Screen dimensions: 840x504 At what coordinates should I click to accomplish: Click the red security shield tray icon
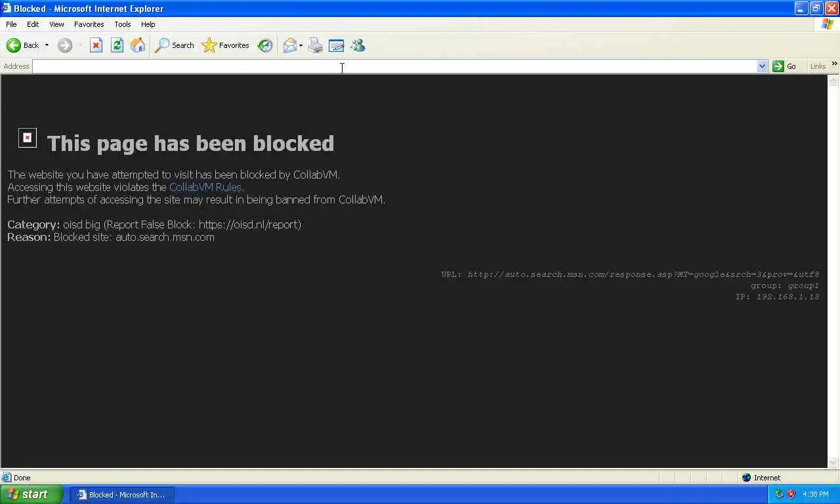[x=791, y=494]
